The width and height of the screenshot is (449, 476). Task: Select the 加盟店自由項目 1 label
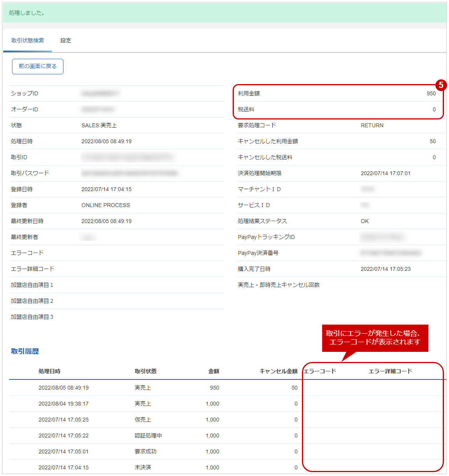pos(32,285)
